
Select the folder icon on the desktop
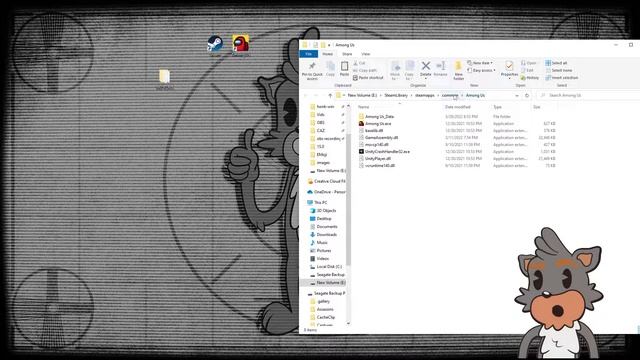[x=164, y=79]
